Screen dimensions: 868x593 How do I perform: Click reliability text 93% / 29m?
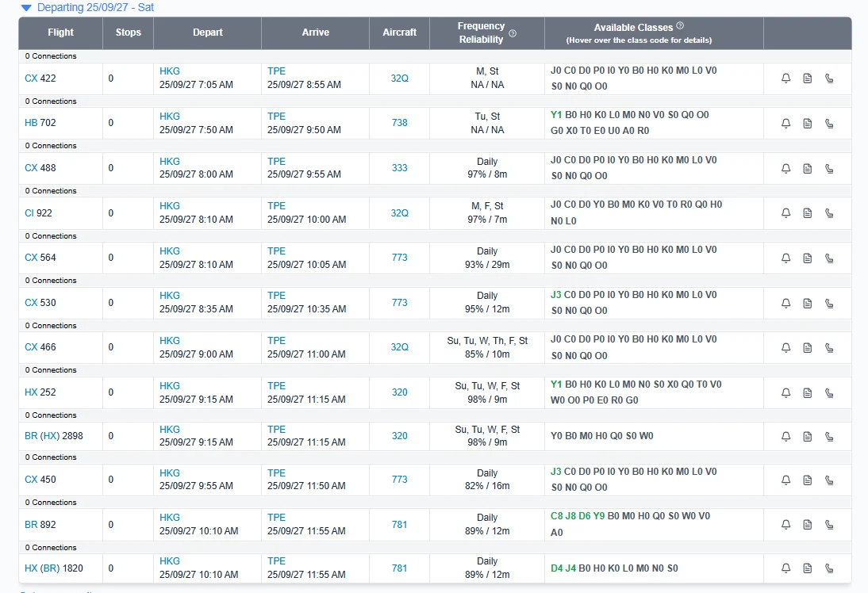[x=487, y=265]
